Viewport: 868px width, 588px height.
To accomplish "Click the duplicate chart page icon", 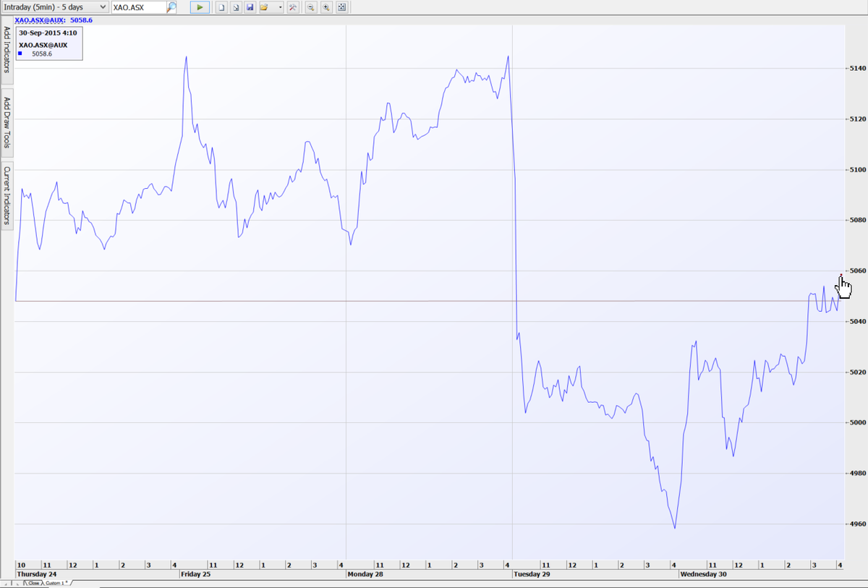I will point(236,7).
